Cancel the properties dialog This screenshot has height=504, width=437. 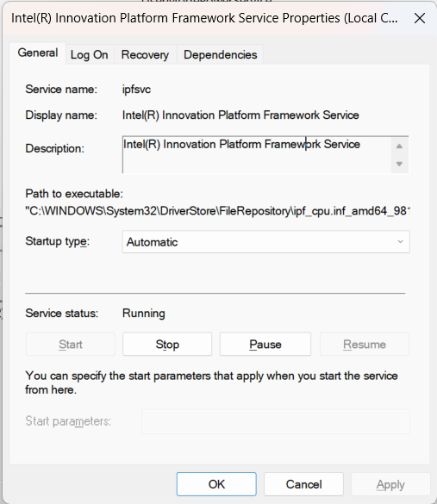pyautogui.click(x=304, y=484)
